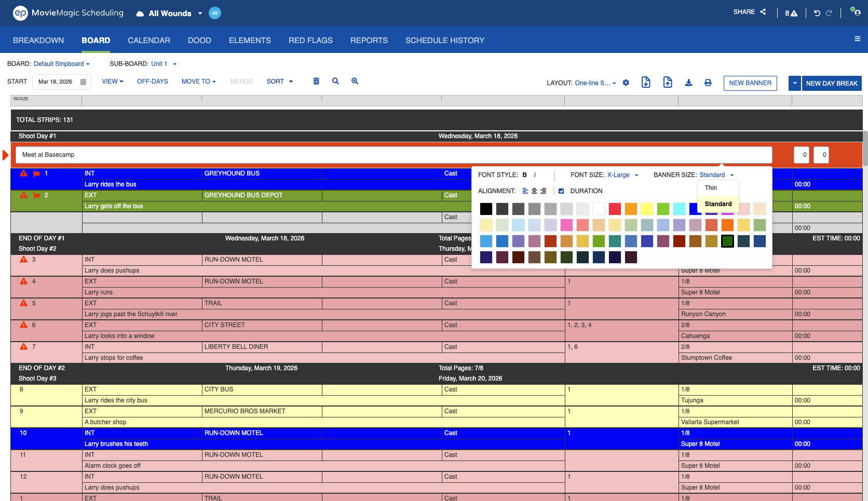
Task: Click the New Banner button
Action: [x=750, y=83]
